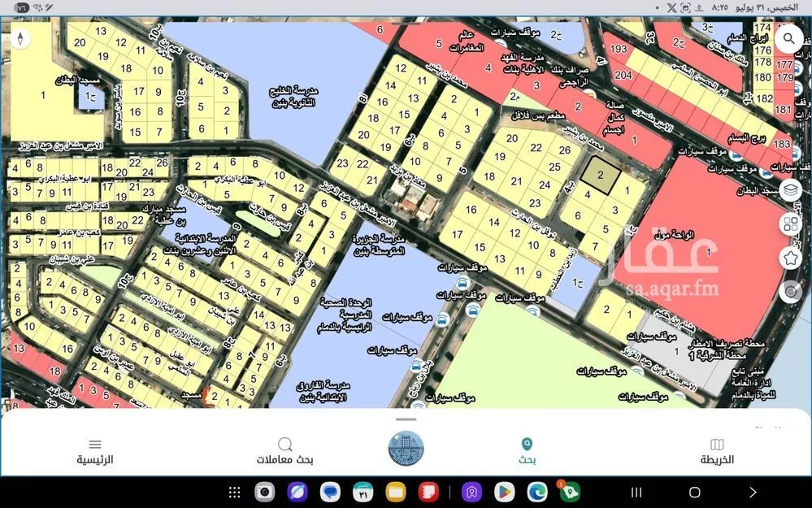Tap the star favorites button
The image size is (812, 508).
789,258
